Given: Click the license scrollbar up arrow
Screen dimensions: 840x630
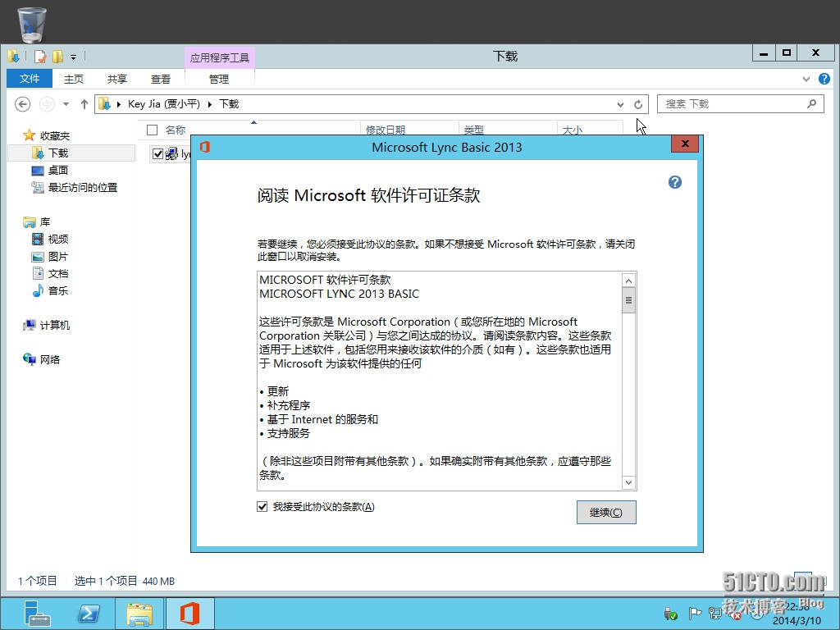Looking at the screenshot, I should tap(629, 281).
